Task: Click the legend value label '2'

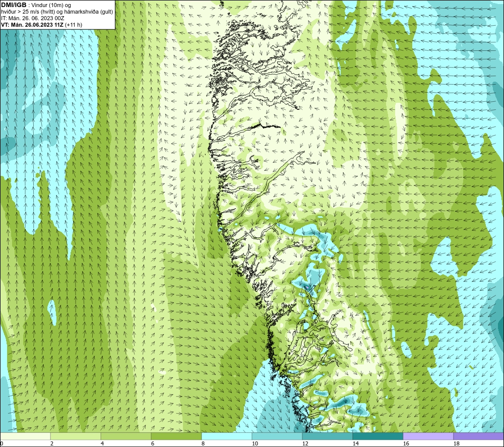Action: click(52, 444)
